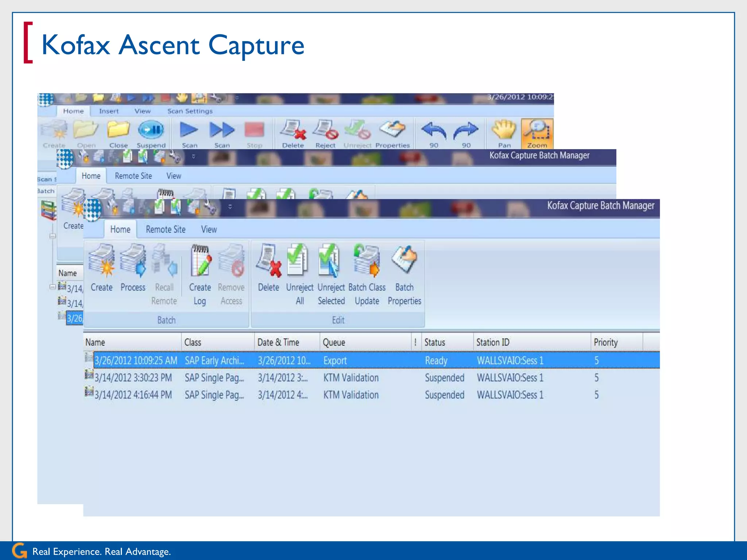Sort by Priority column header
This screenshot has height=560, width=747.
[x=617, y=342]
